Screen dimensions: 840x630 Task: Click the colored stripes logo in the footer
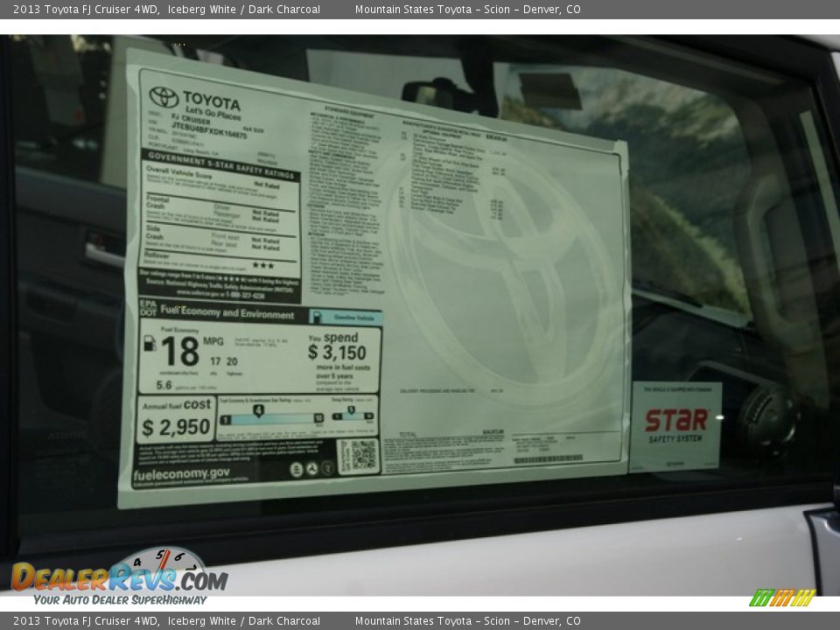[782, 598]
